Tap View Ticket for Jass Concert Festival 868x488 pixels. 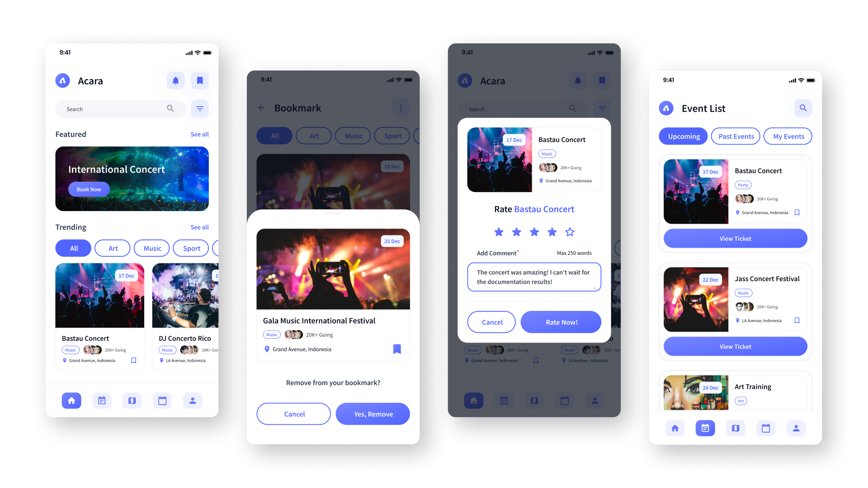pyautogui.click(x=735, y=346)
